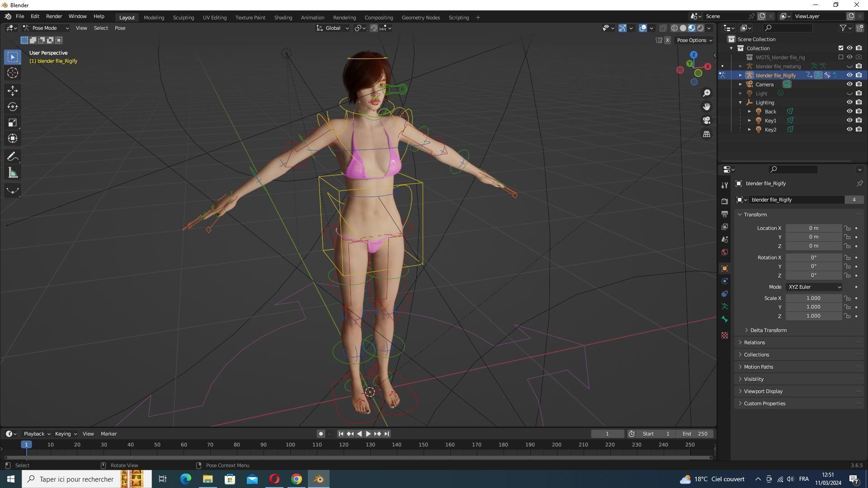Toggle camera view in viewport
The width and height of the screenshot is (868, 488).
[x=706, y=120]
